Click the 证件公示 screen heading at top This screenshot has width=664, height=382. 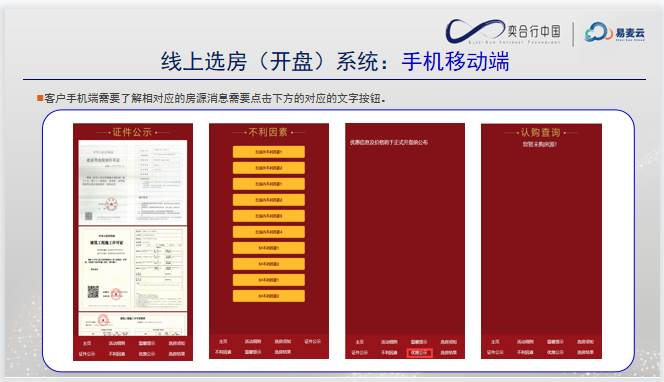point(132,132)
